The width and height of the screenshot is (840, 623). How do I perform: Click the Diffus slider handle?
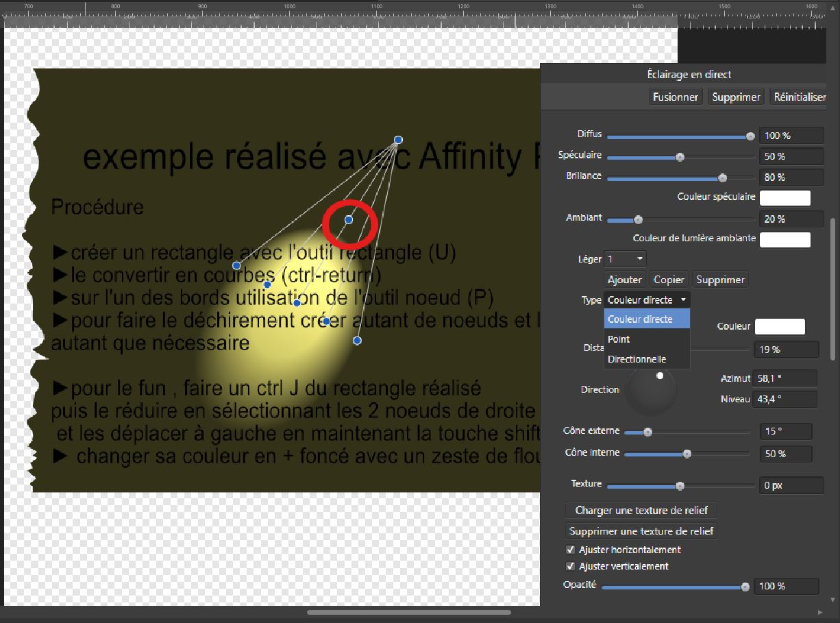[x=750, y=136]
